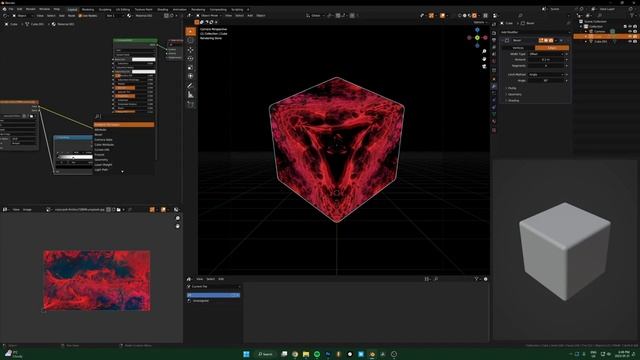The image size is (640, 360).
Task: Expand the Cube.001 item in outliner
Action: (586, 41)
